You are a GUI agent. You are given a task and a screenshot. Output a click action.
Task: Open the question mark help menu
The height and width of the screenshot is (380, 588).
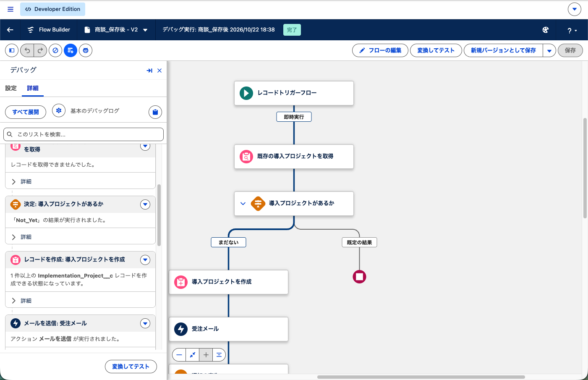click(572, 30)
